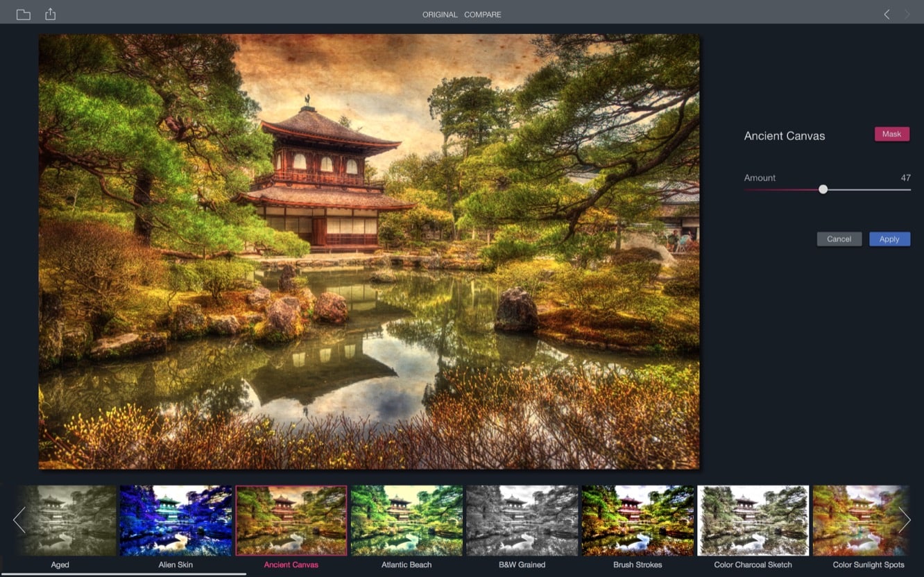Go forward with the right chevron arrow
The height and width of the screenshot is (577, 924).
tap(907, 15)
